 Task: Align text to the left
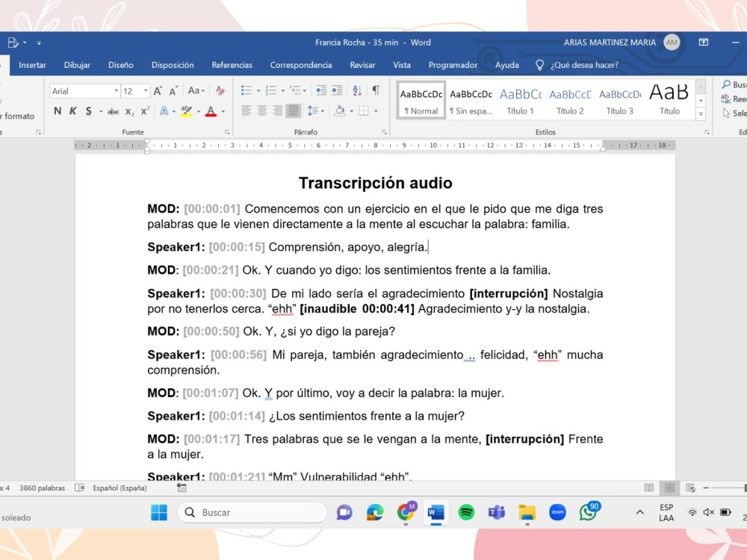(x=247, y=111)
